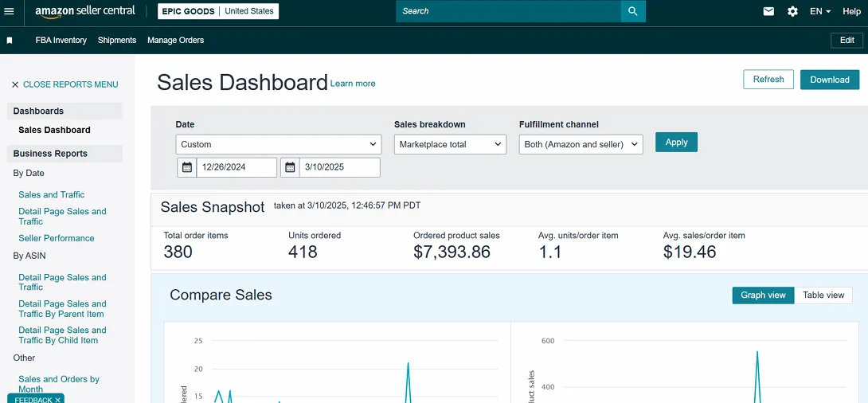The image size is (868, 403).
Task: Open By Date Detail Page Sales and Traffic
Action: point(62,217)
